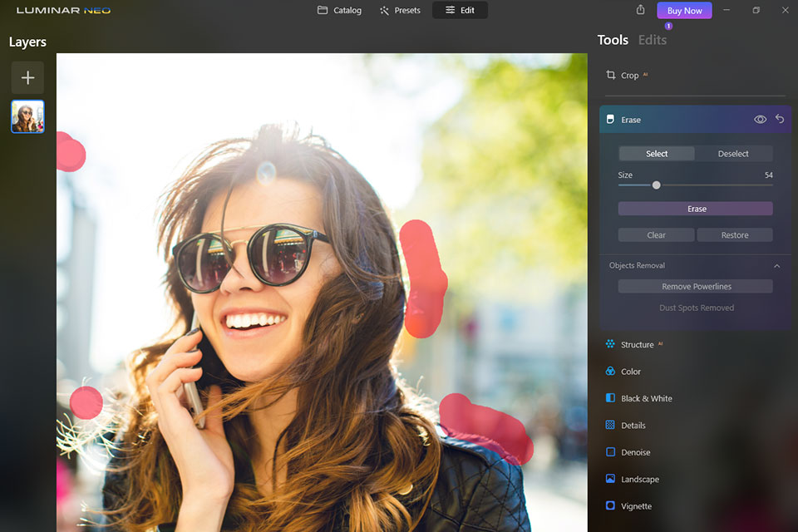This screenshot has width=798, height=532.
Task: Click the Black & White label
Action: (x=647, y=399)
